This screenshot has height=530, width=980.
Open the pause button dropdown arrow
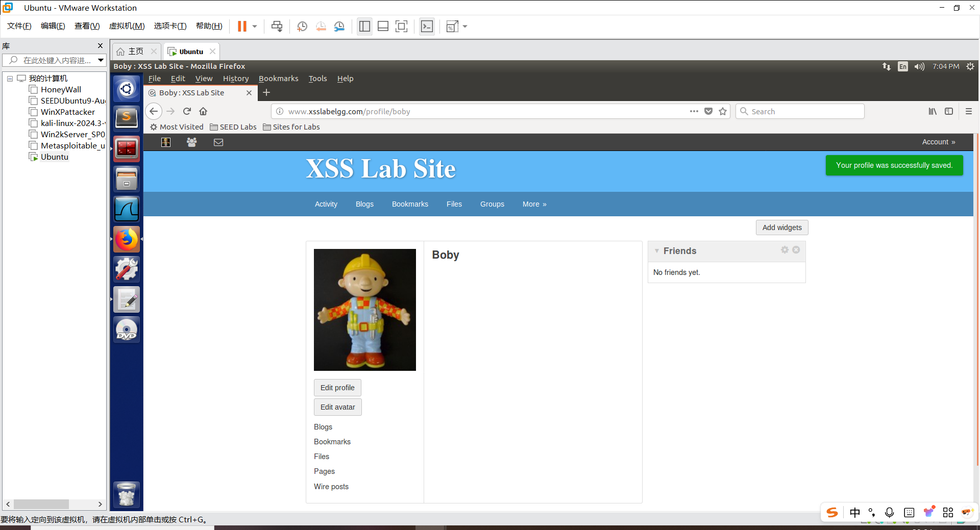[x=255, y=27]
